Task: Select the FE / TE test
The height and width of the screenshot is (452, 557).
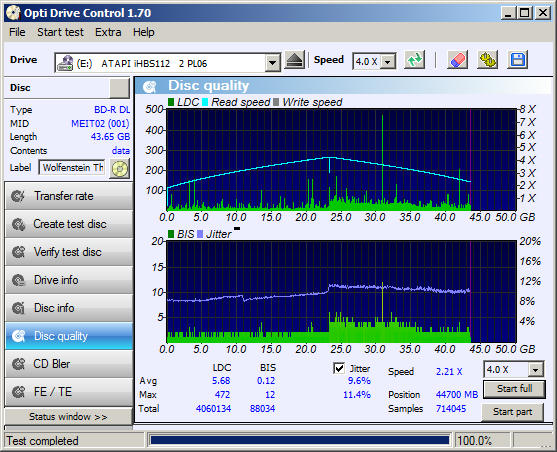Action: pyautogui.click(x=69, y=392)
